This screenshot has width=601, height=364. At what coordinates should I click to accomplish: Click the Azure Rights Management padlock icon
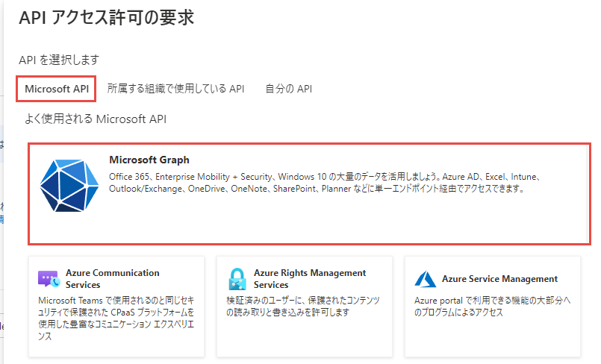click(x=237, y=280)
